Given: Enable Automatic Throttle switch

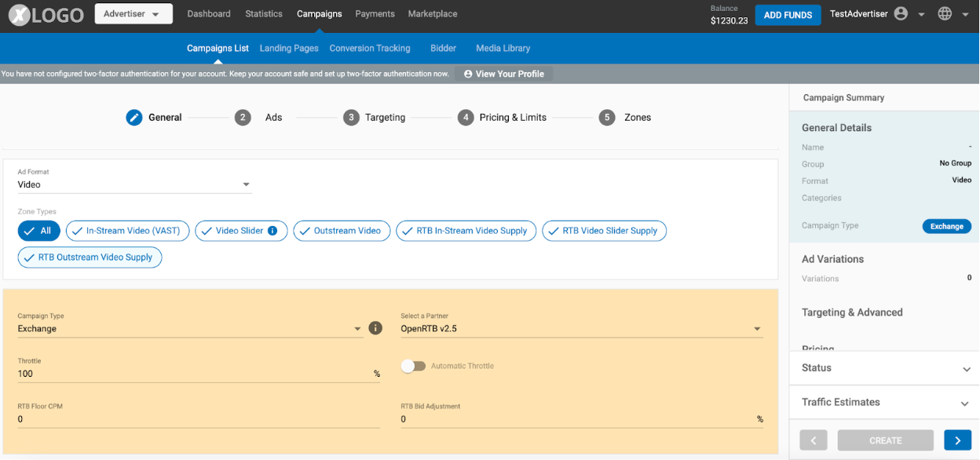Looking at the screenshot, I should point(414,366).
